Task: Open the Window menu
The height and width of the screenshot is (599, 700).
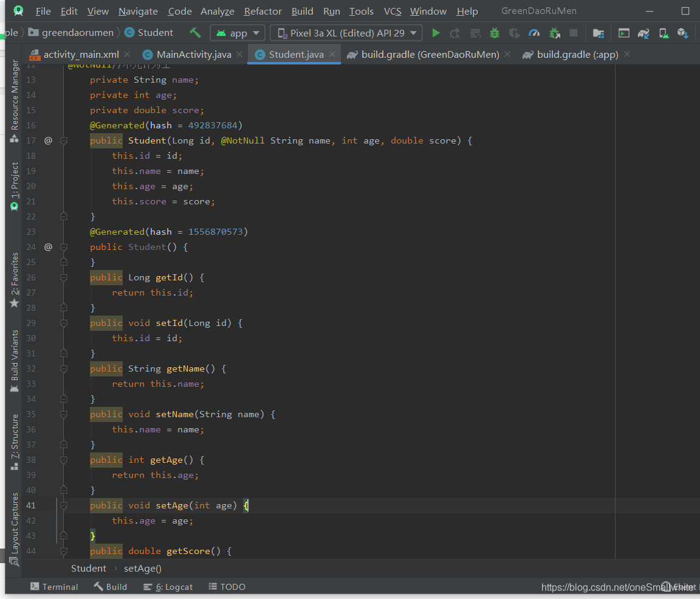Action: (428, 11)
